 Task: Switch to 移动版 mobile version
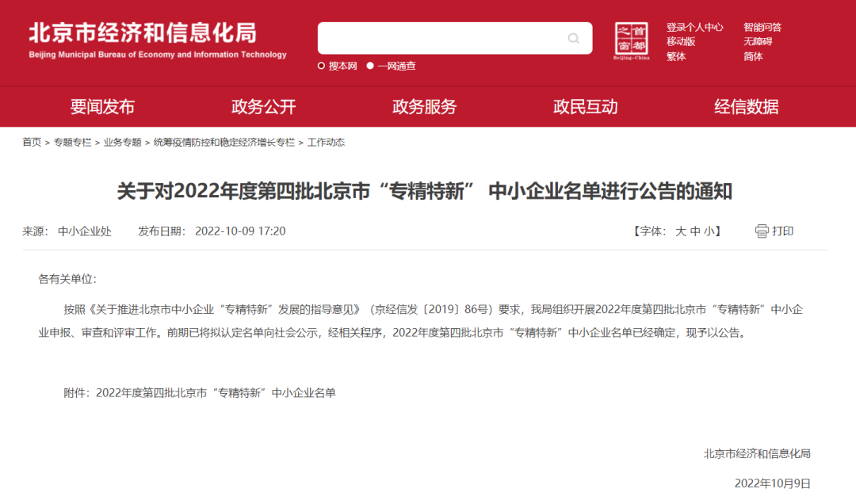(x=681, y=41)
